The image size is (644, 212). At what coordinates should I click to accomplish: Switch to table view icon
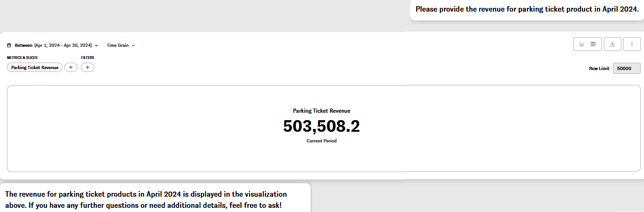[x=593, y=44]
